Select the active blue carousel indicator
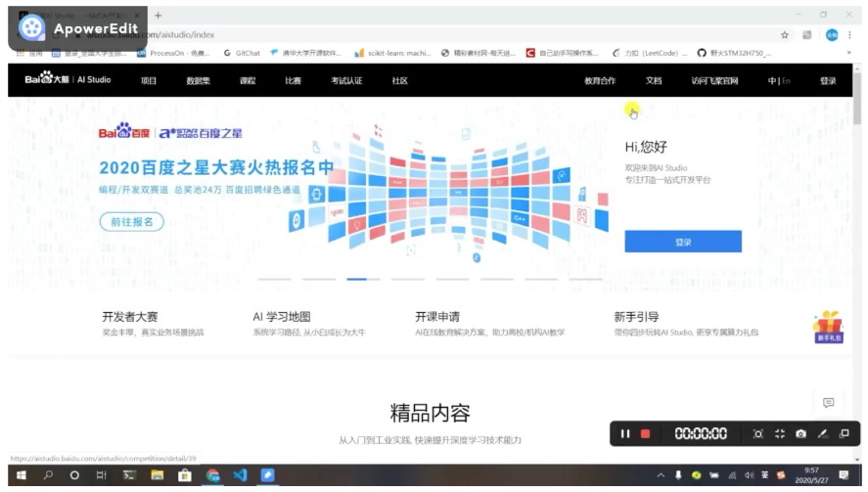This screenshot has width=868, height=492. point(363,279)
